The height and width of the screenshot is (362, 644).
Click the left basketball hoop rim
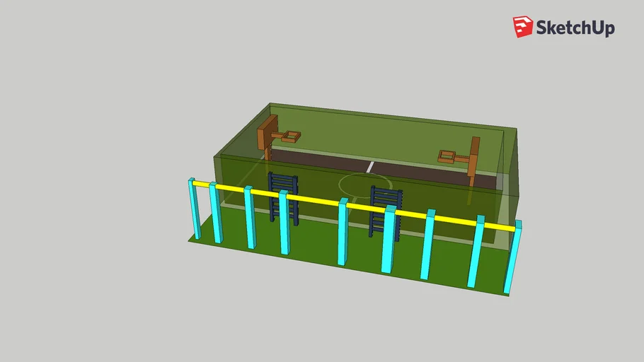click(x=290, y=136)
